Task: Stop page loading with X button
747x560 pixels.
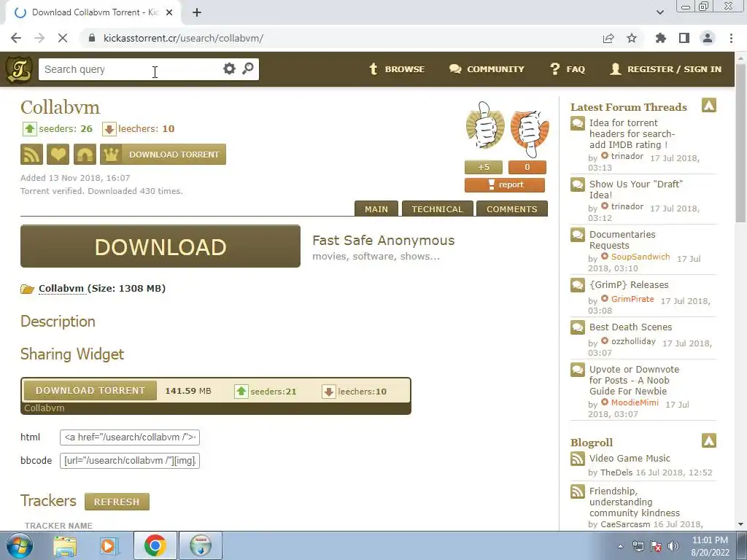Action: click(x=63, y=38)
